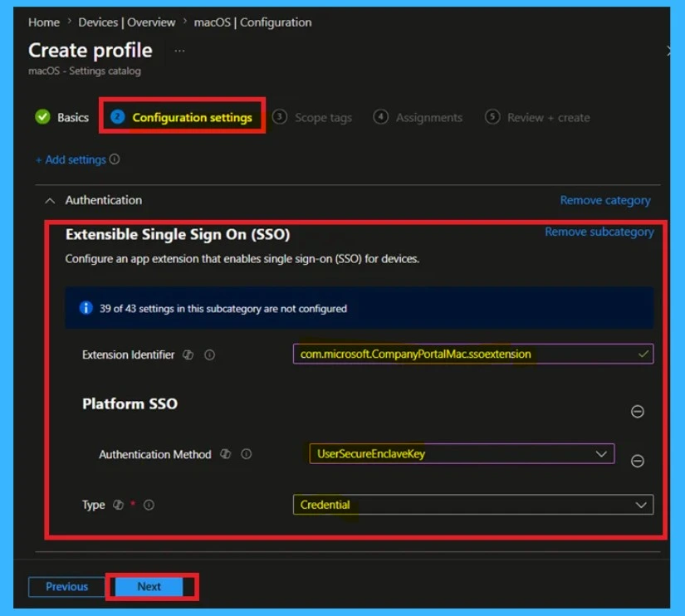The width and height of the screenshot is (685, 616).
Task: Click the copy icon beside Extension Identifier
Action: [188, 354]
